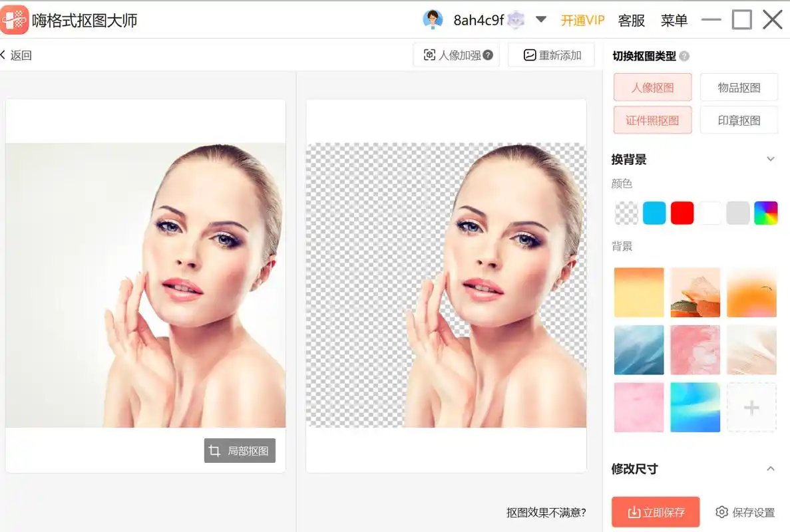This screenshot has height=532, width=790.
Task: Select 证件照抠图 ID photo tab
Action: (x=652, y=120)
